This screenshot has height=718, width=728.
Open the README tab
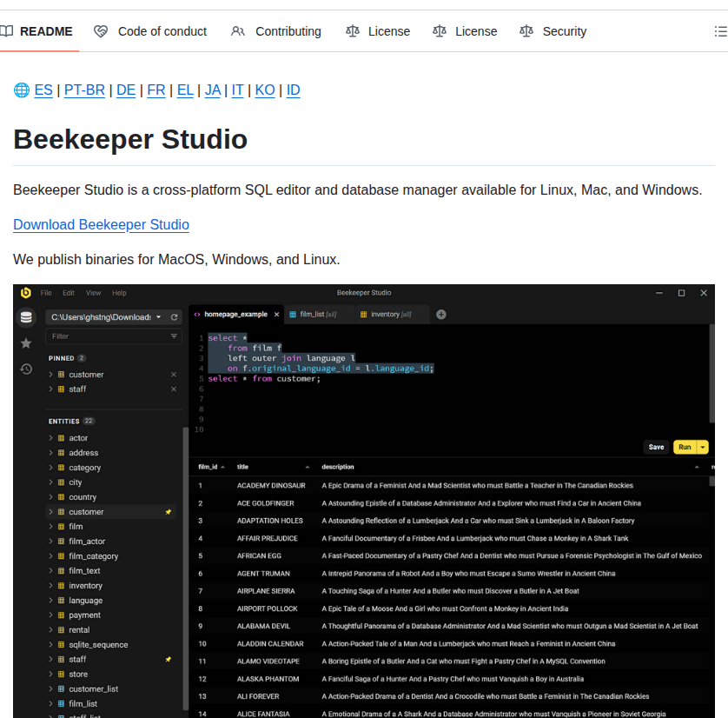point(36,31)
